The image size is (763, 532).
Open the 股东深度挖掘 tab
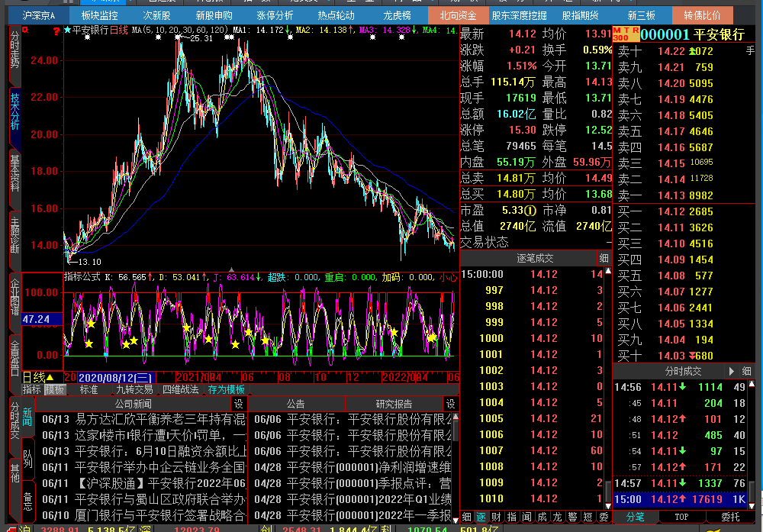point(519,15)
